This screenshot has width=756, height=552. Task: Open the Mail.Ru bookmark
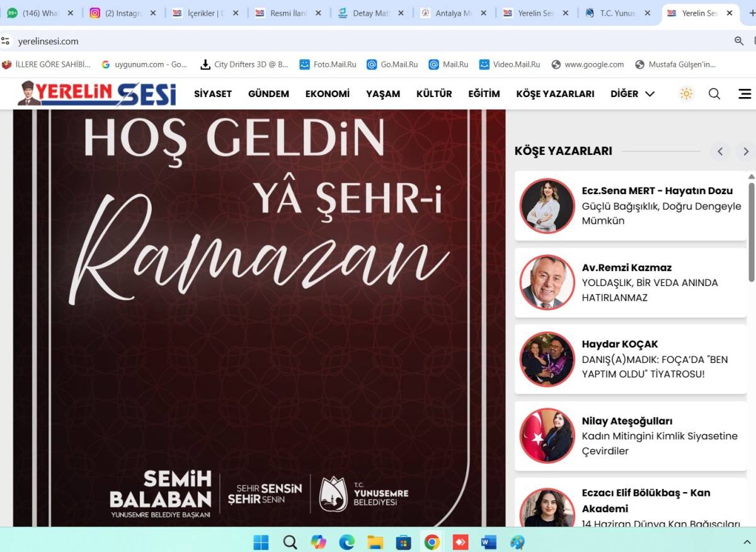click(x=449, y=64)
